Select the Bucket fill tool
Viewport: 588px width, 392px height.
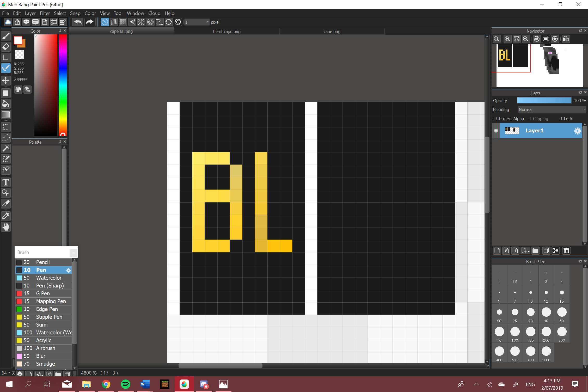[6, 104]
